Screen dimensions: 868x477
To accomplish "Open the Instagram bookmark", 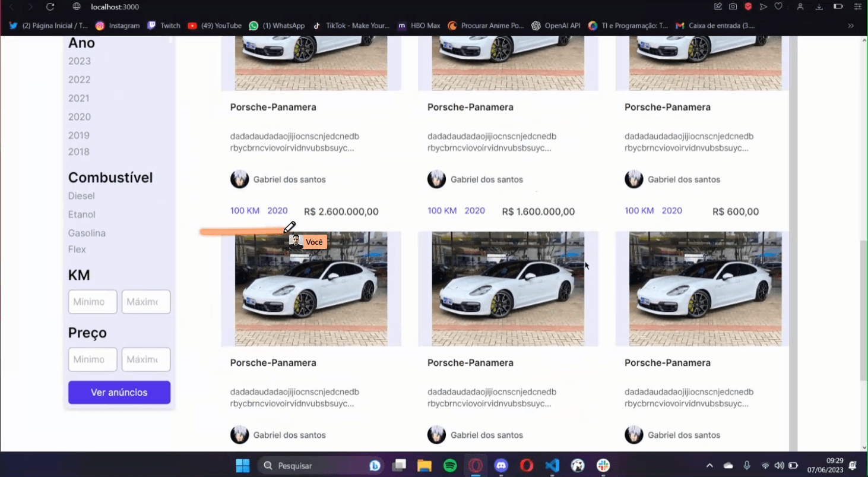I will coord(118,26).
